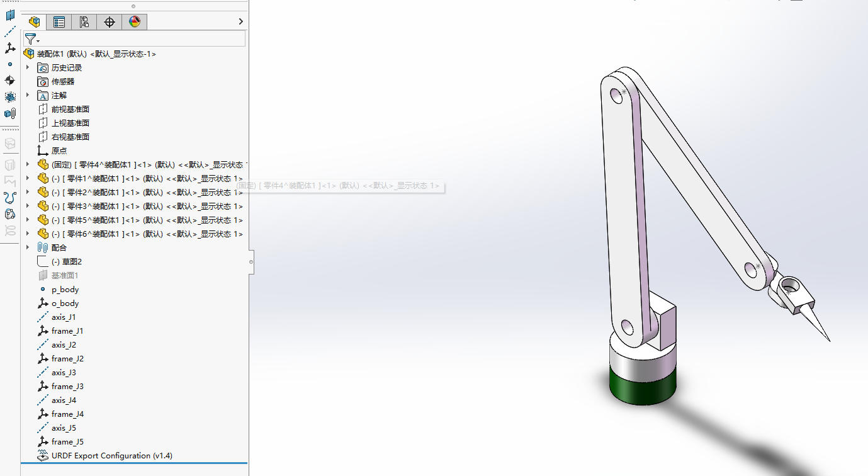The height and width of the screenshot is (476, 868).
Task: Switch to the ConfigurationManager tab
Action: (x=84, y=22)
